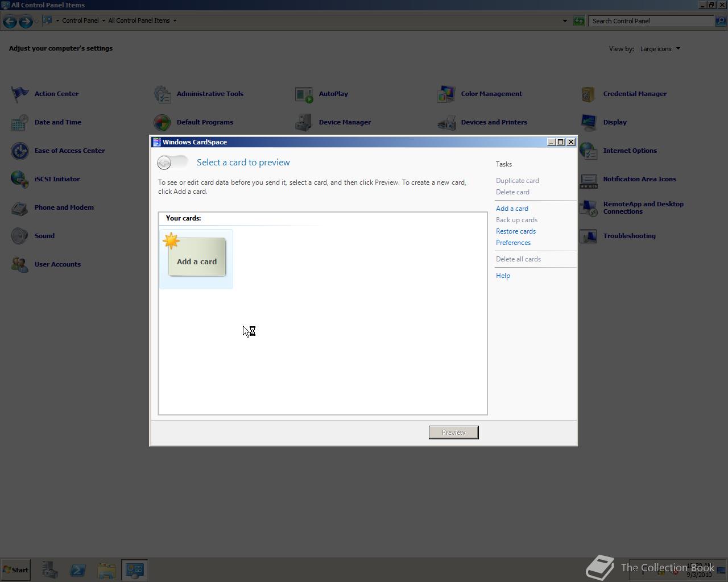Click the Control Panel breadcrumb segment
Image resolution: width=728 pixels, height=582 pixels.
pos(80,20)
